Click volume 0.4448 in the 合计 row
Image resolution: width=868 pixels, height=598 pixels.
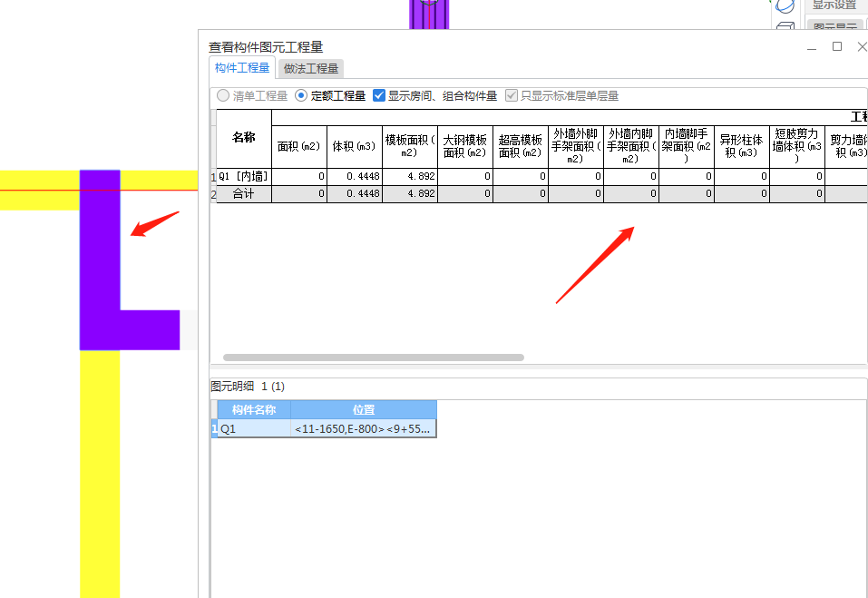click(355, 194)
